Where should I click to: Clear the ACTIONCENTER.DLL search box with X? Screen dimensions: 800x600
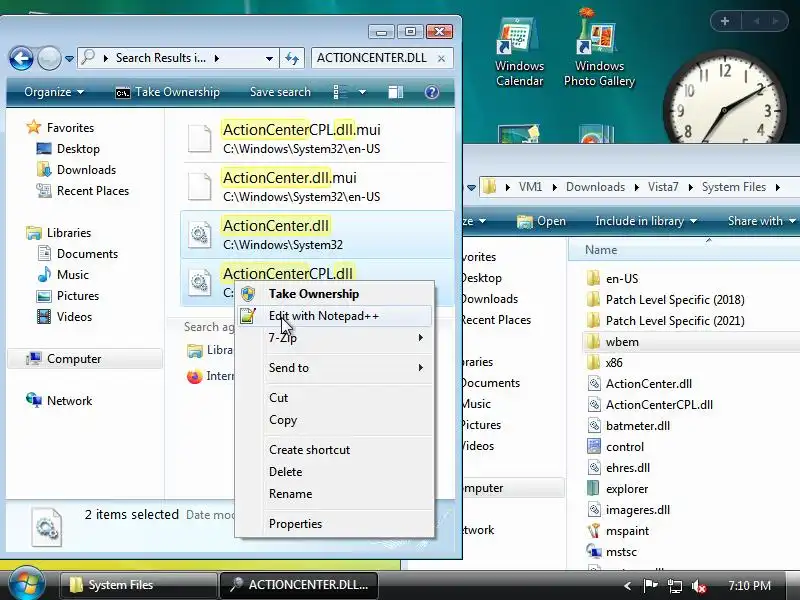tap(441, 59)
